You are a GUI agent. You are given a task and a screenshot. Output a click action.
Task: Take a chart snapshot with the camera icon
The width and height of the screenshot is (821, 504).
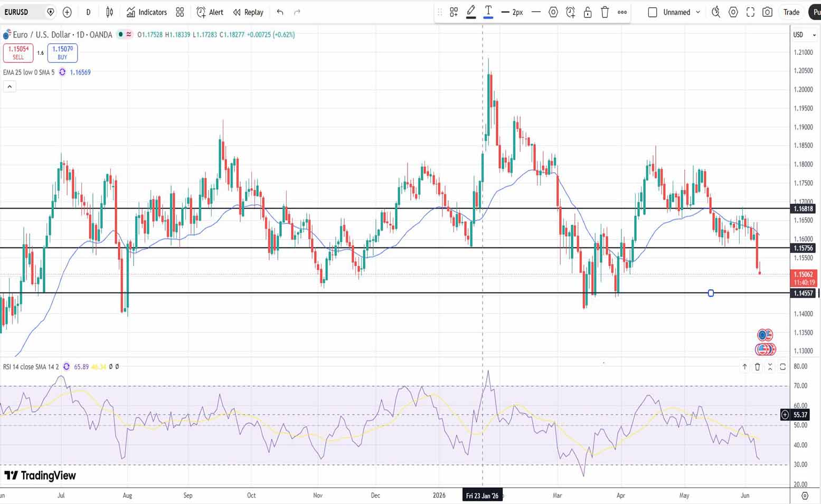(x=768, y=12)
